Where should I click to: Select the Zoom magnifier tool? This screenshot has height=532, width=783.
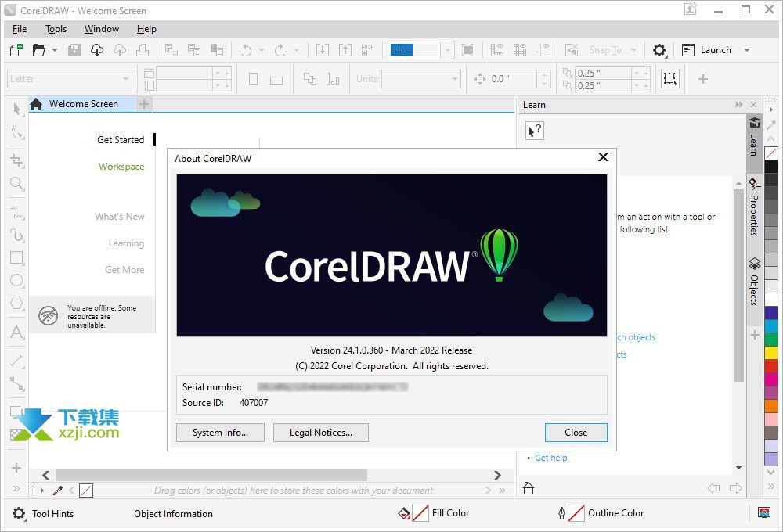[17, 184]
